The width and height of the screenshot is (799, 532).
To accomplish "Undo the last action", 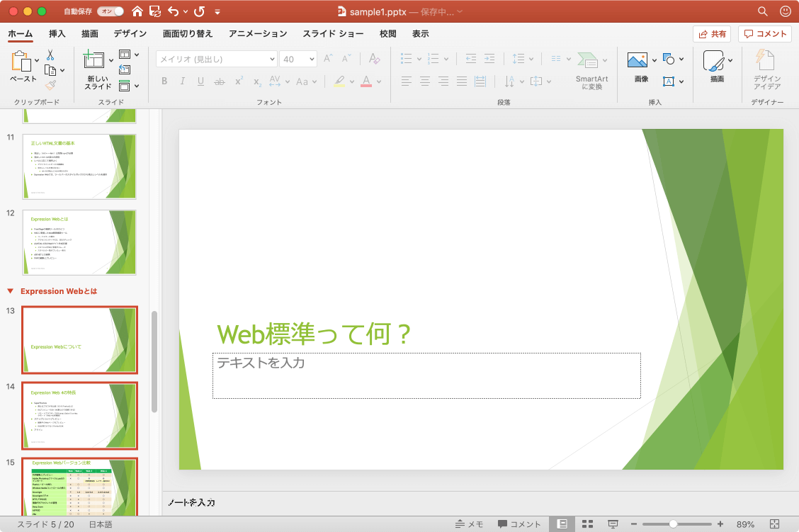I will pyautogui.click(x=174, y=11).
